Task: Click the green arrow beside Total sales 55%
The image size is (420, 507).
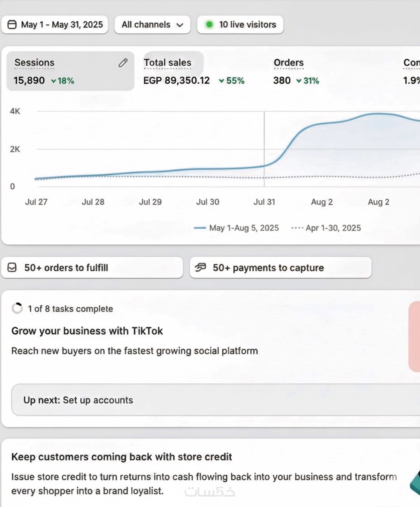Action: [x=221, y=81]
